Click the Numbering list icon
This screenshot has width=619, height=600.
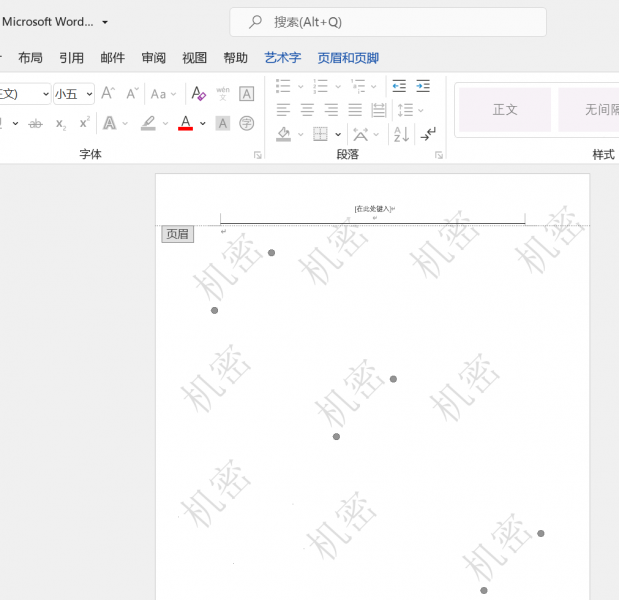click(320, 86)
